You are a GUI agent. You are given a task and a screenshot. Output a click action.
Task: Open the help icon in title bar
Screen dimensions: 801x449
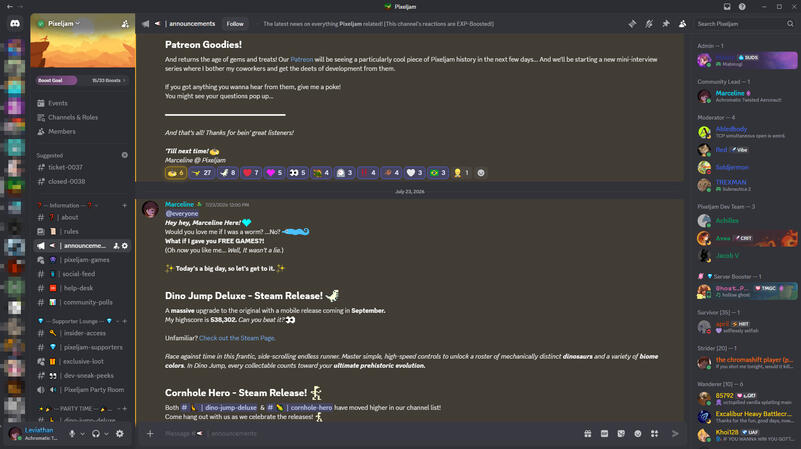742,7
